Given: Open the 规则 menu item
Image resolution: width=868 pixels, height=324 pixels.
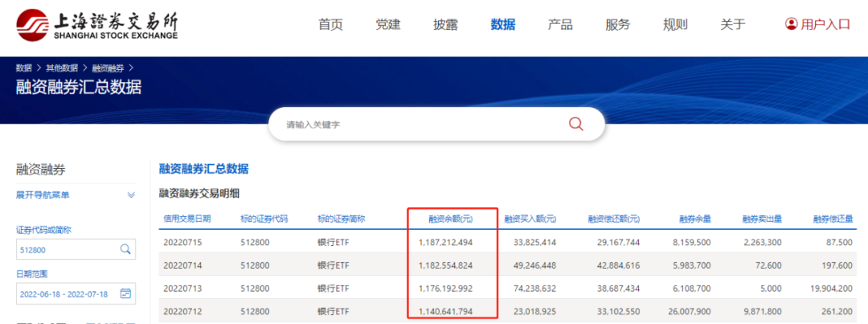Looking at the screenshot, I should click(675, 24).
